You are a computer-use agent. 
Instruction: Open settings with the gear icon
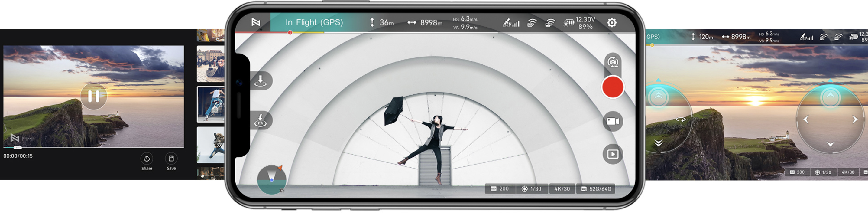coord(612,23)
